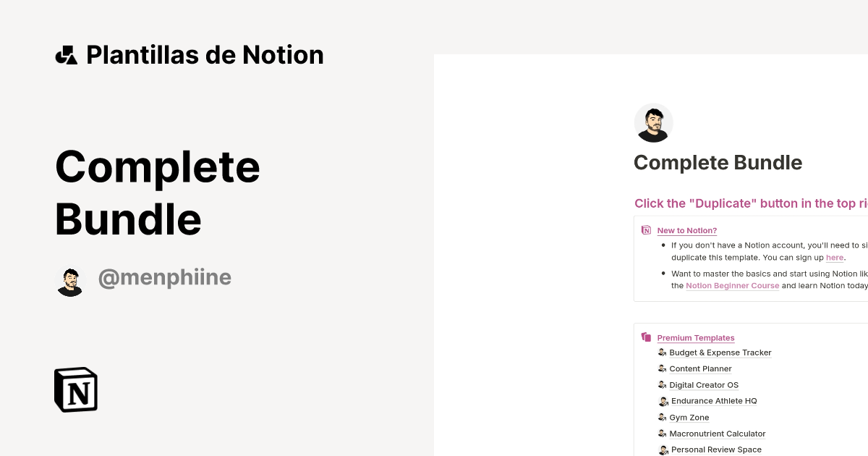Open the New to Notion? page link
Screen dimensions: 868x456
686,230
